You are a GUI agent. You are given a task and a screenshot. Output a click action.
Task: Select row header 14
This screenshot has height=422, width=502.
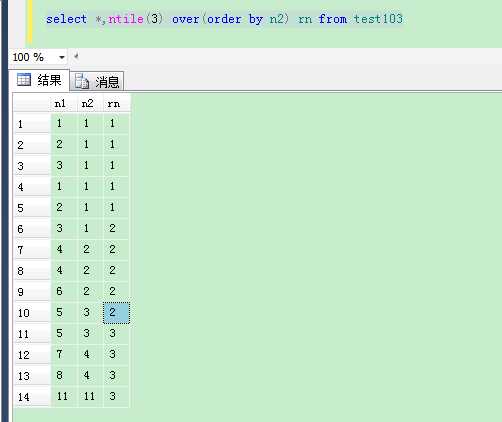32,397
